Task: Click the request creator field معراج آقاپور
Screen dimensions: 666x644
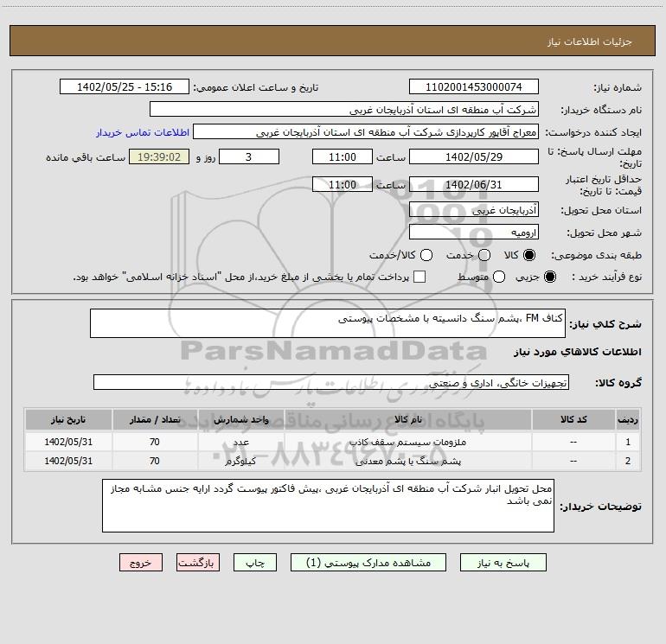Action: [x=366, y=132]
